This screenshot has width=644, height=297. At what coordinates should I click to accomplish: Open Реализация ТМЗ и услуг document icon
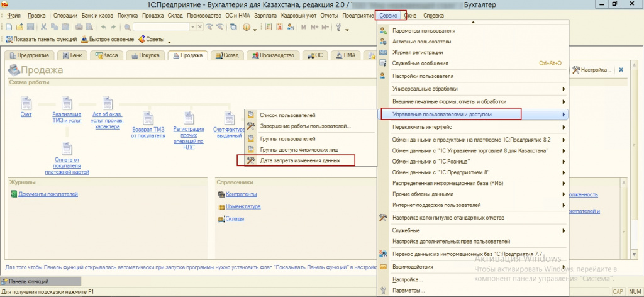[x=67, y=103]
